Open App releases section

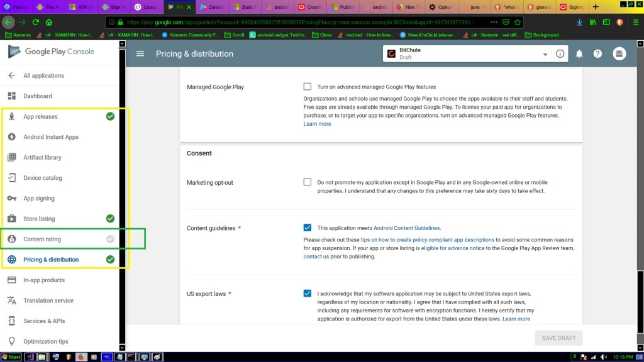(40, 117)
